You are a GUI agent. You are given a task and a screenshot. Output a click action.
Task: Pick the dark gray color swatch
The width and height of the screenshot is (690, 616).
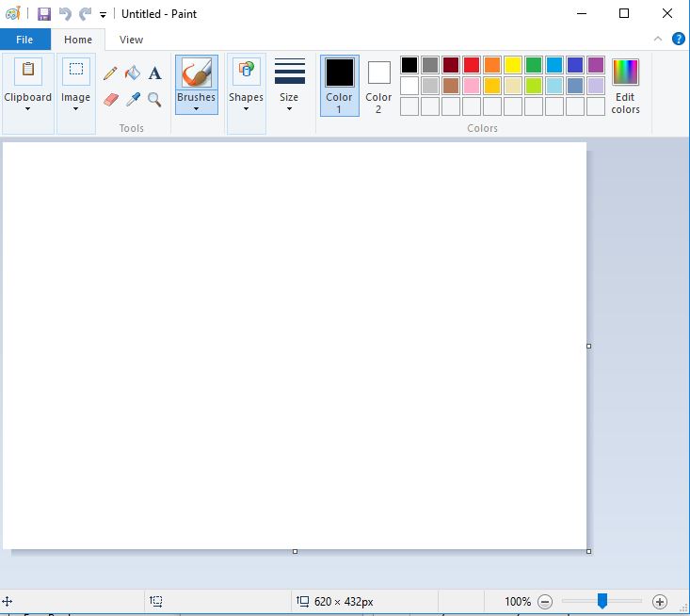coord(430,65)
